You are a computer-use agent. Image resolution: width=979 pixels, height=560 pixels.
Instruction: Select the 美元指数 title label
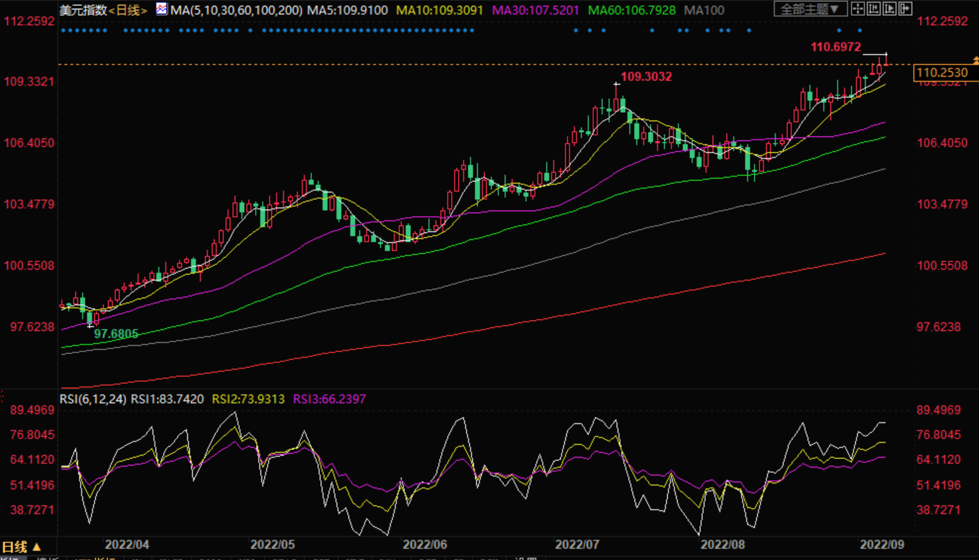[x=83, y=11]
